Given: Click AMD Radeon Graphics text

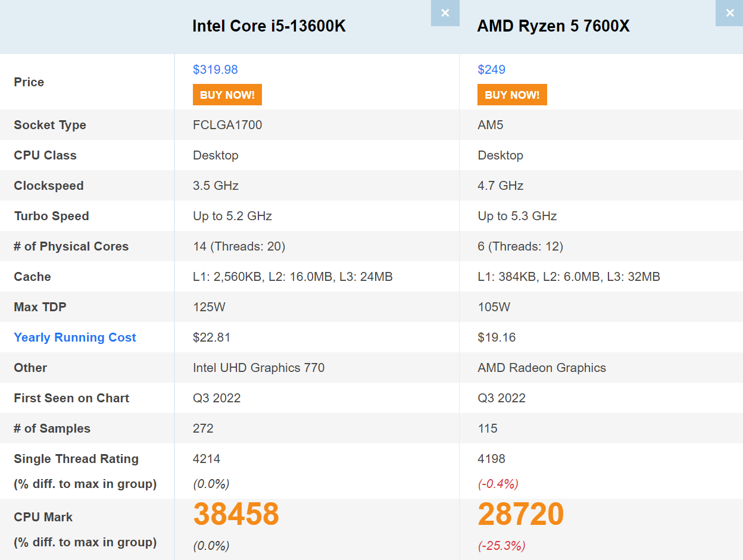Looking at the screenshot, I should click(x=542, y=368).
